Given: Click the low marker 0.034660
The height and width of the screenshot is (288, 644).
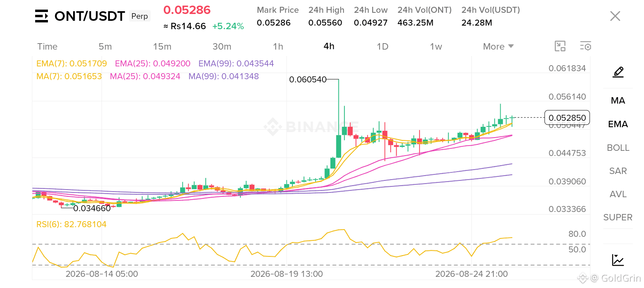Looking at the screenshot, I should pyautogui.click(x=92, y=208).
